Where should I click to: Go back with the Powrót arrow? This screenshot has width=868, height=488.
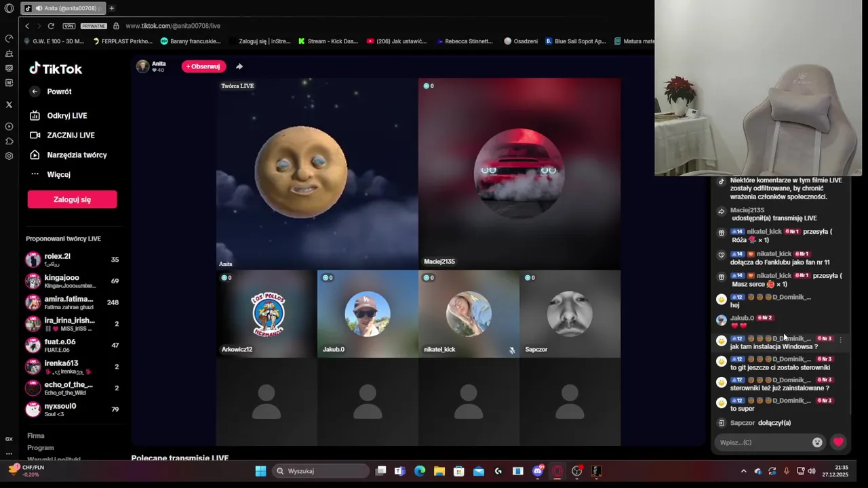click(x=35, y=91)
